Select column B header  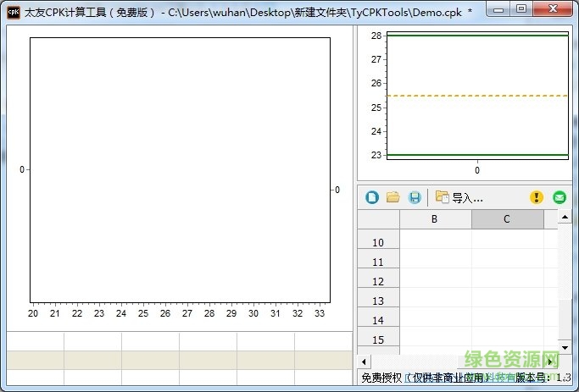436,219
